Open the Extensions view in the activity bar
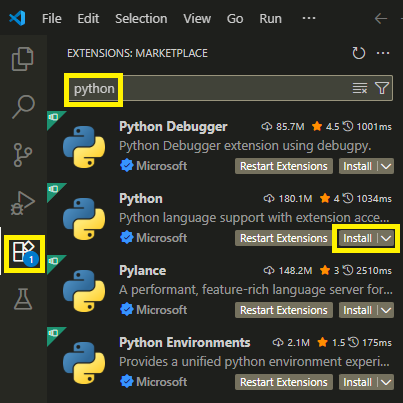This screenshot has height=403, width=403. tap(24, 254)
